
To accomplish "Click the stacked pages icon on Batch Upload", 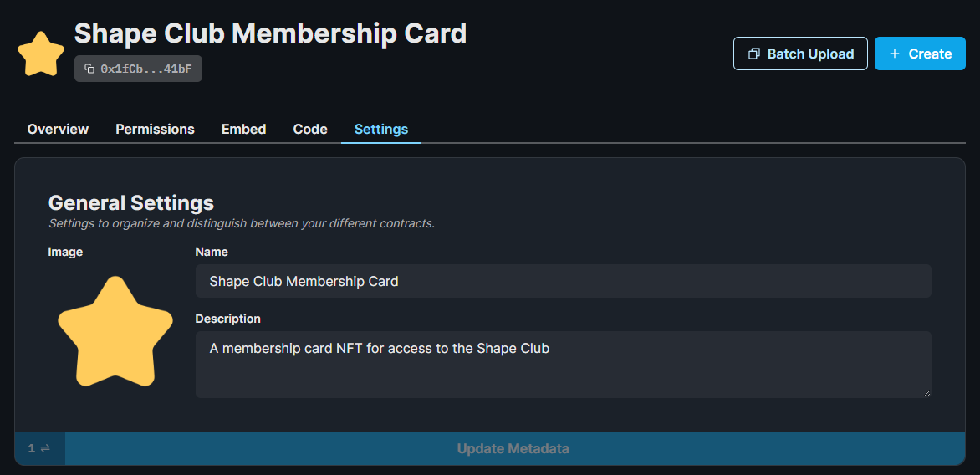I will click(x=753, y=54).
